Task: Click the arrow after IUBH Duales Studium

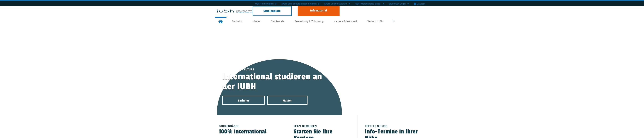Action: pos(349,4)
